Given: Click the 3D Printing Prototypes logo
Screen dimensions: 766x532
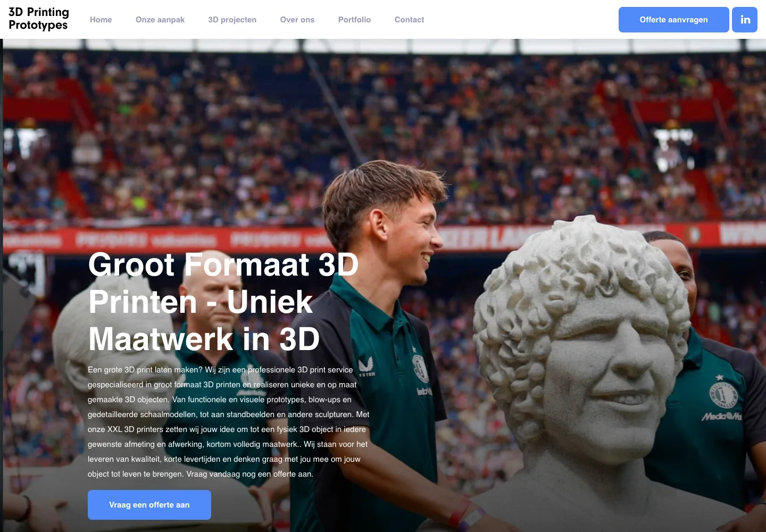Looking at the screenshot, I should (x=39, y=19).
